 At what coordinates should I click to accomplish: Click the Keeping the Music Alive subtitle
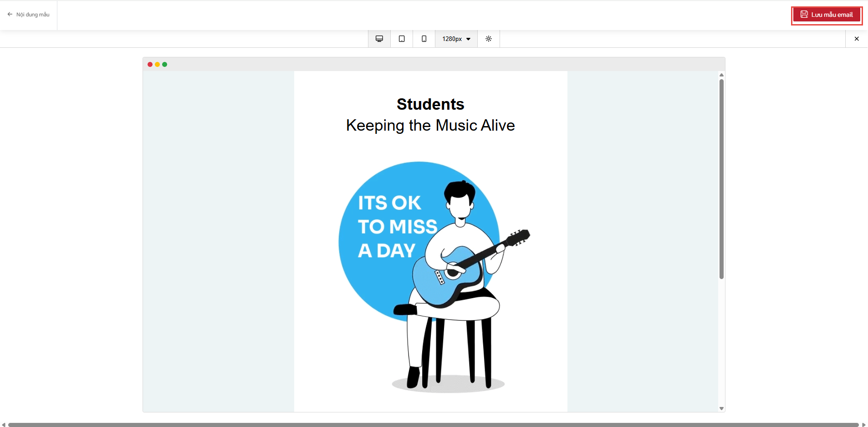click(x=430, y=125)
